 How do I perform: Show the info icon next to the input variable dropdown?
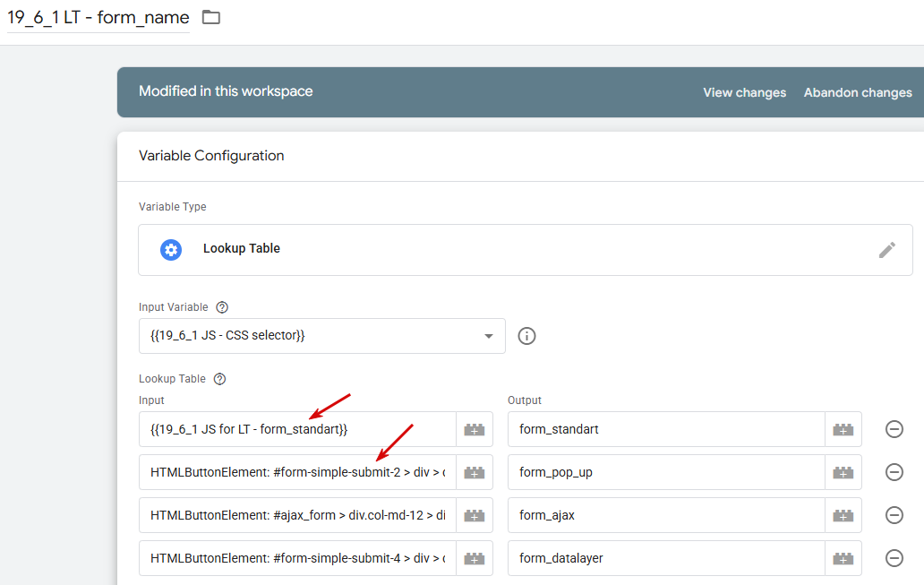tap(526, 336)
